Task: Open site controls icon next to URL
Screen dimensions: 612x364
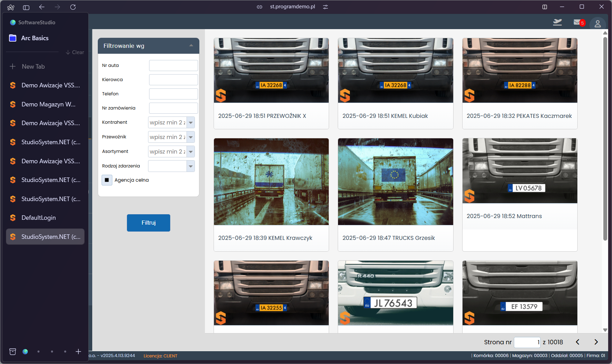Action: (325, 7)
